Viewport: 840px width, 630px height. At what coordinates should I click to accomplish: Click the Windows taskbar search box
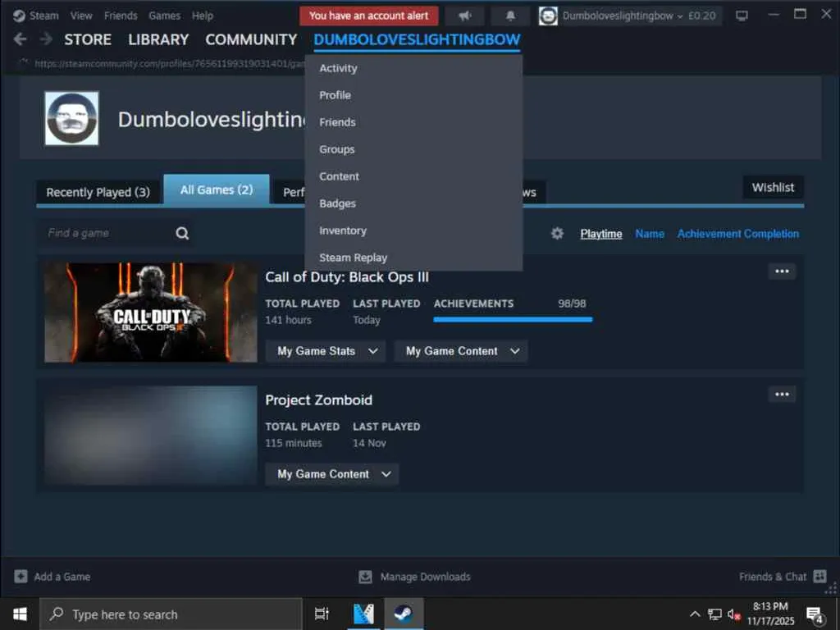(x=171, y=614)
